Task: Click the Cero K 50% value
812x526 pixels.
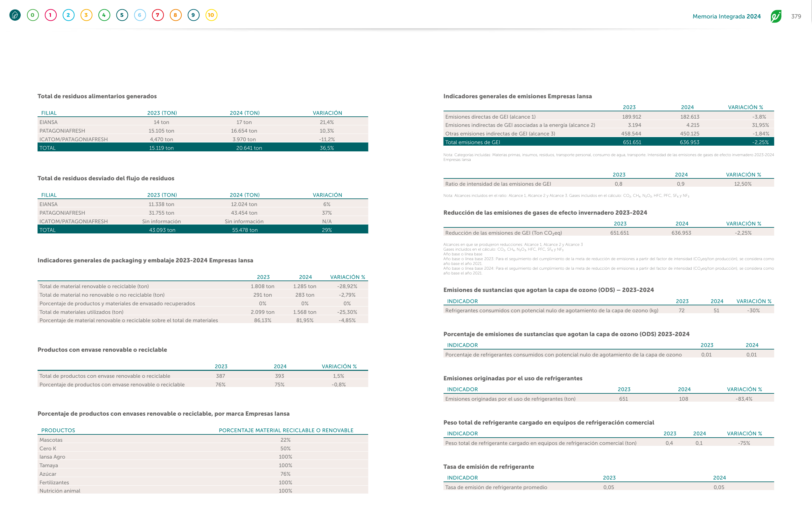Action: (285, 448)
